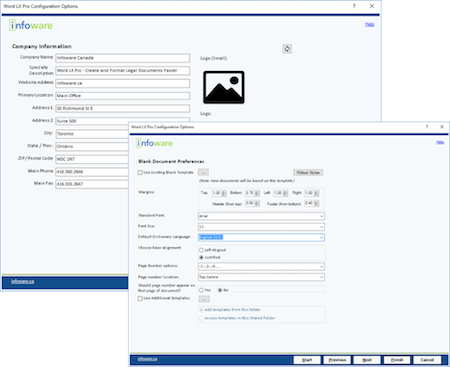Screen dimensions: 450x367
Task: Edit the Website Address field
Action: (x=123, y=83)
